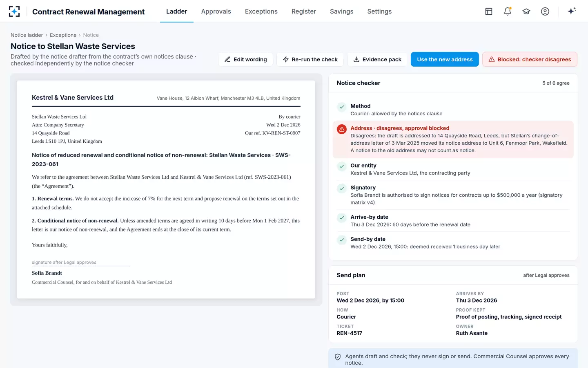Click the green check icon beside Send-by date
588x368 pixels.
point(342,240)
